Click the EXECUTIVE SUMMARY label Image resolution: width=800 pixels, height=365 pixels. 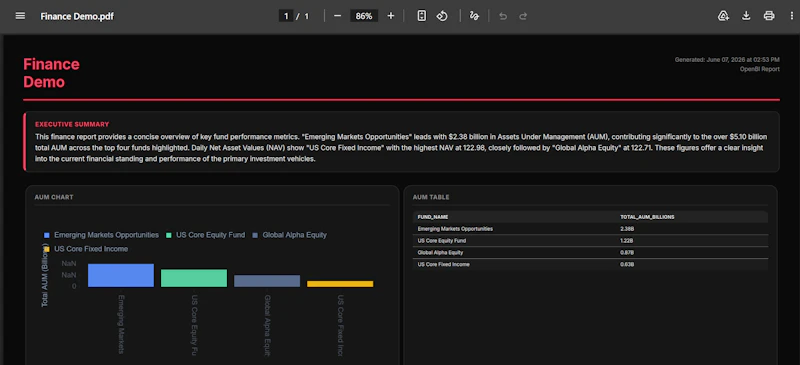72,124
